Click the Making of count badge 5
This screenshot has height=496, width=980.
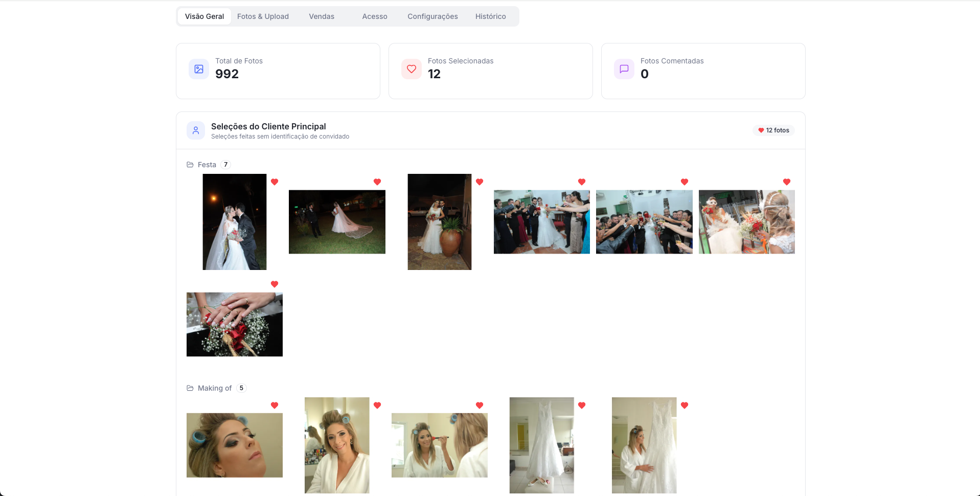point(241,388)
